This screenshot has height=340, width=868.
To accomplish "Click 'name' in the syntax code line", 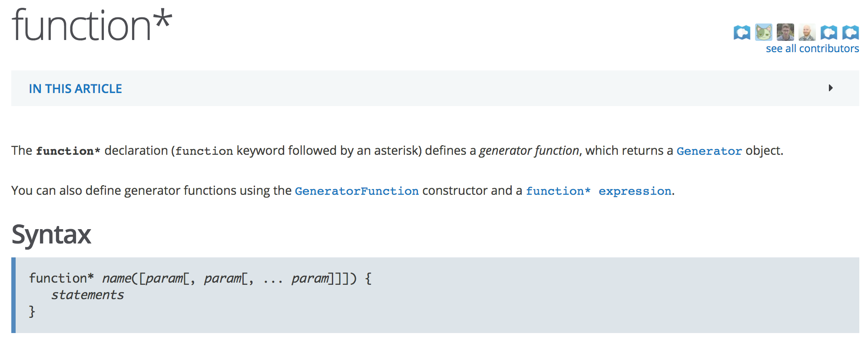I will [116, 278].
